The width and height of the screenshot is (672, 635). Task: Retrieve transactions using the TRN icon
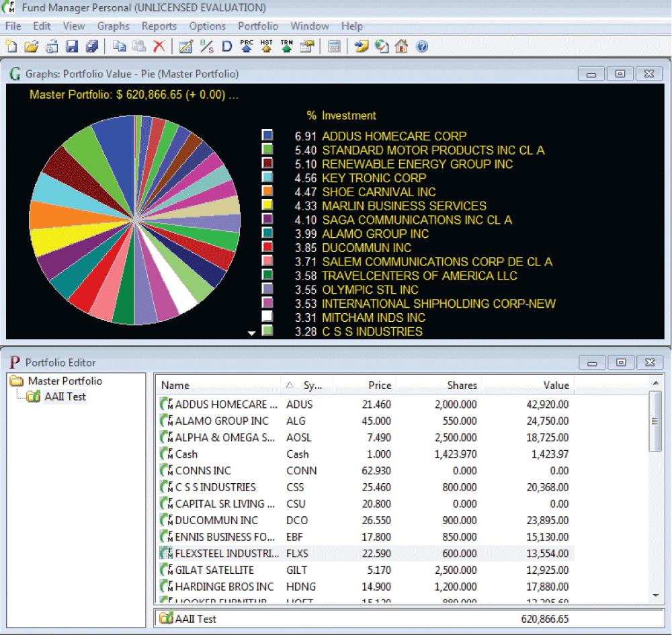coord(285,46)
